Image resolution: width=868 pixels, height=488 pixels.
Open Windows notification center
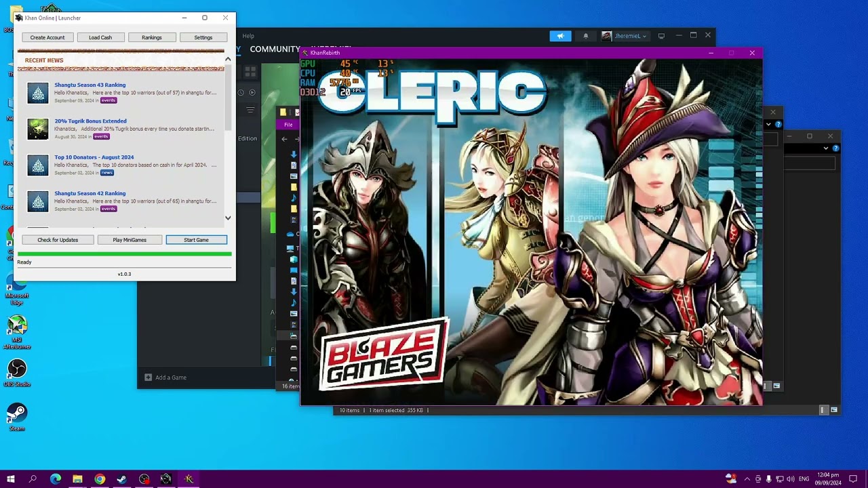[854, 479]
